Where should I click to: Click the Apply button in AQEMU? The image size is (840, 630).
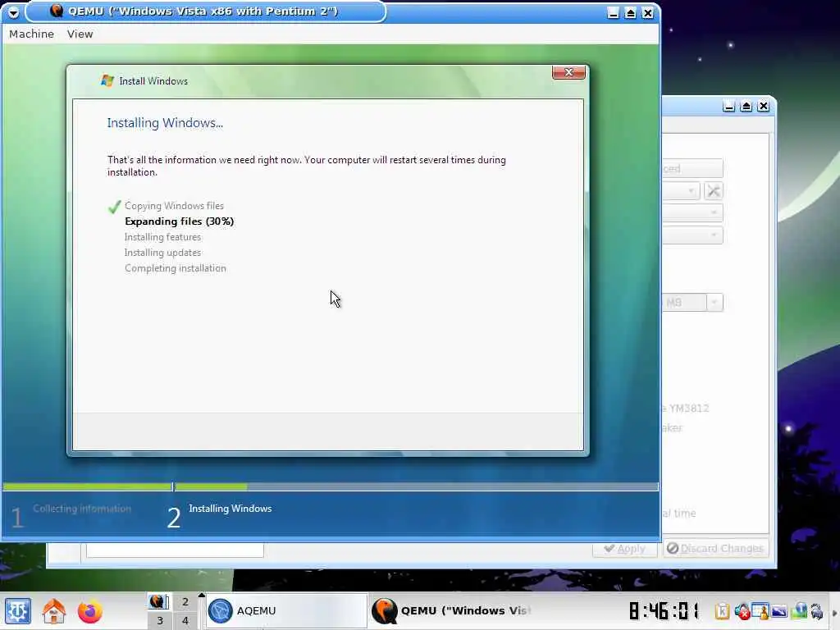pyautogui.click(x=624, y=549)
